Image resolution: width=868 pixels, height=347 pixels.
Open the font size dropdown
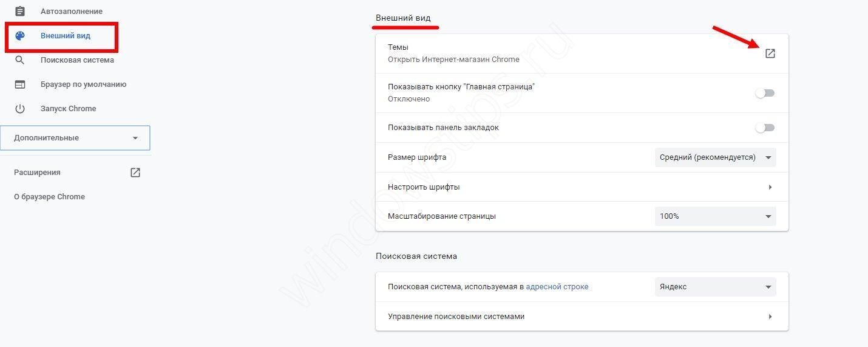[x=715, y=157]
